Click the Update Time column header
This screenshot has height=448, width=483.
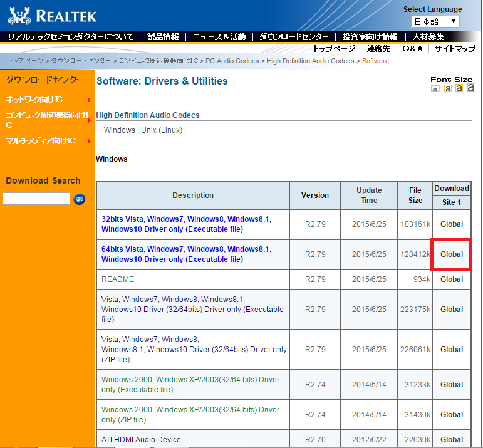pyautogui.click(x=369, y=195)
